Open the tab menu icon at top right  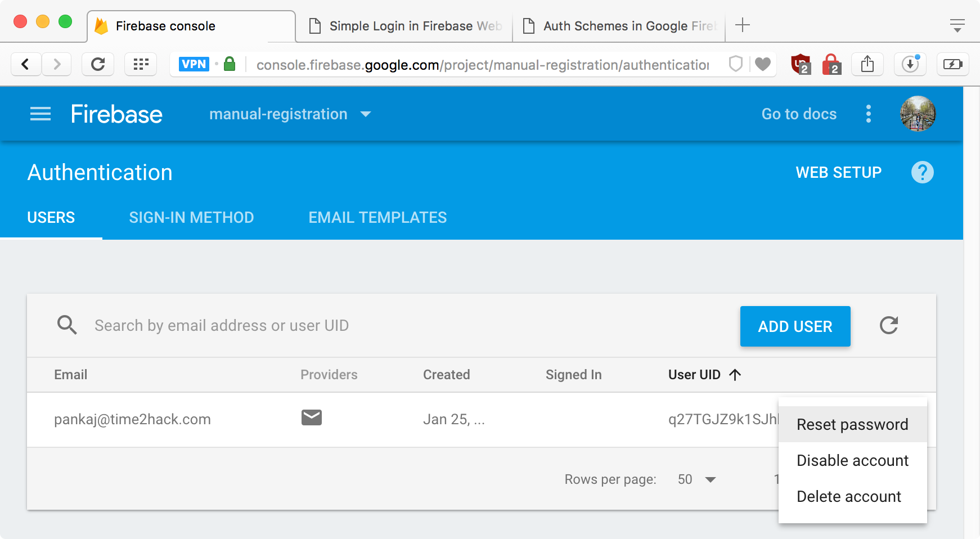(x=957, y=25)
